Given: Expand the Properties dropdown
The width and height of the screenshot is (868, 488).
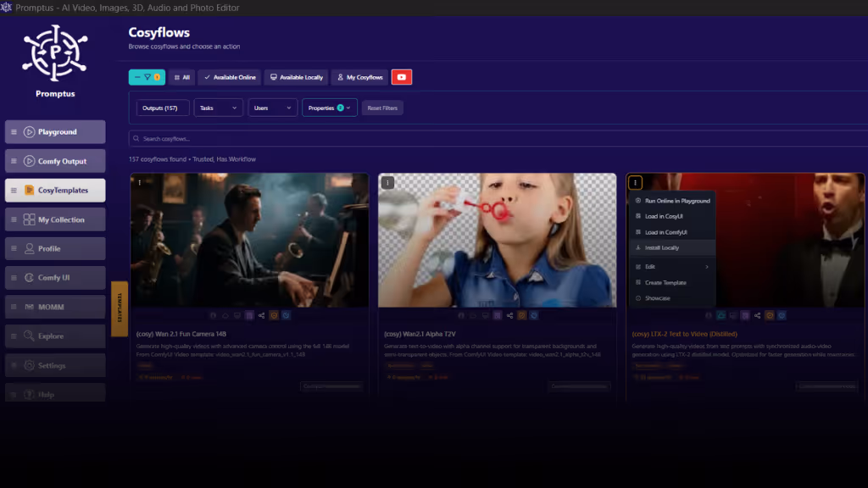Looking at the screenshot, I should coord(330,108).
